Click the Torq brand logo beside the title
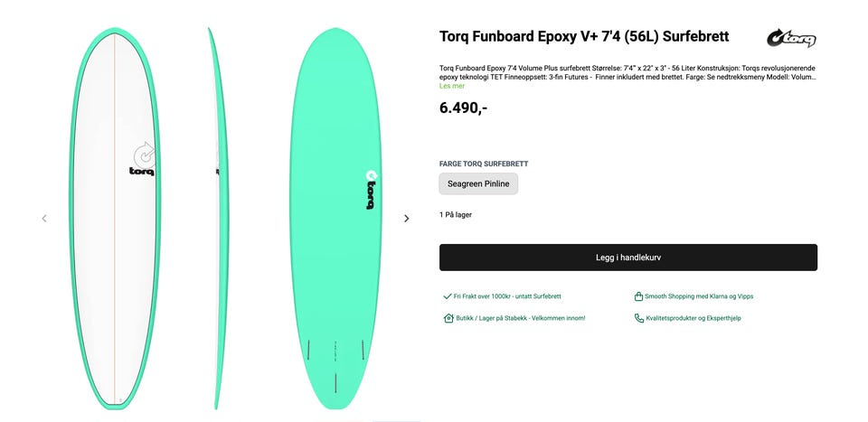This screenshot has height=422, width=868. [791, 38]
